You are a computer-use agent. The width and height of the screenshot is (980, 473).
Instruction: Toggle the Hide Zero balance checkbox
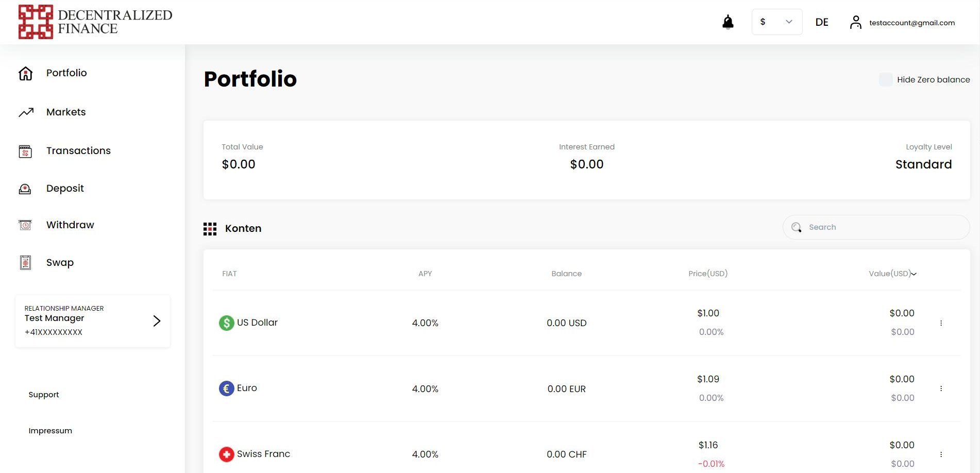(885, 79)
